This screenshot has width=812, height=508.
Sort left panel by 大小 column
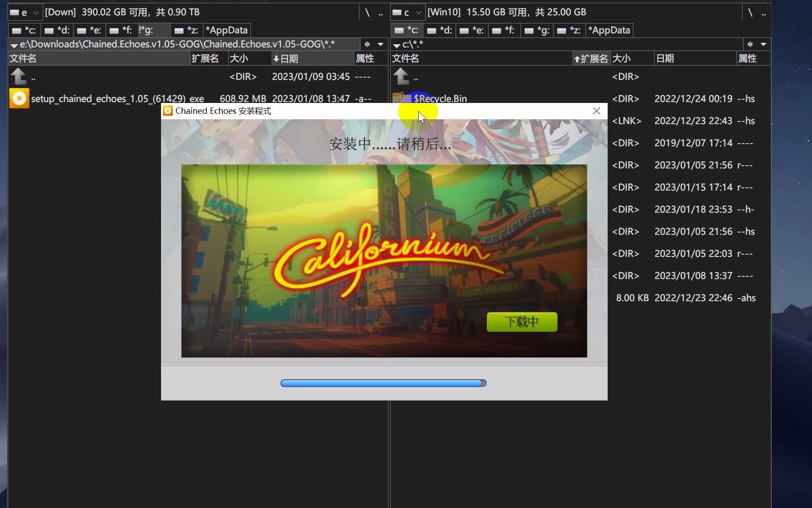pos(249,58)
